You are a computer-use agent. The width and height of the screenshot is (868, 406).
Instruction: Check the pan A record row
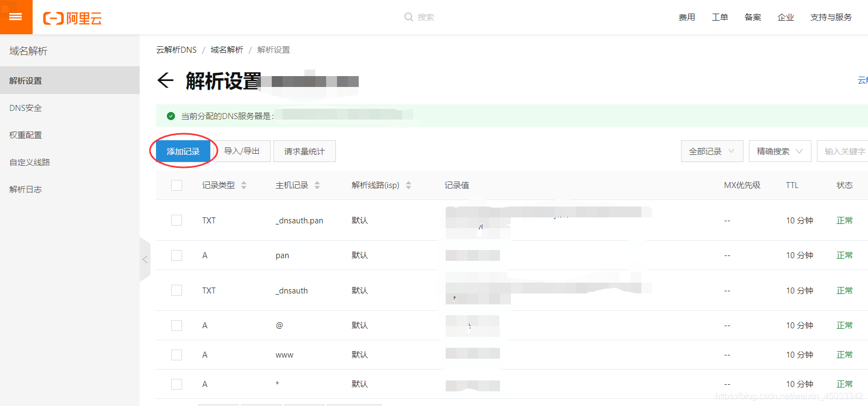(x=177, y=255)
